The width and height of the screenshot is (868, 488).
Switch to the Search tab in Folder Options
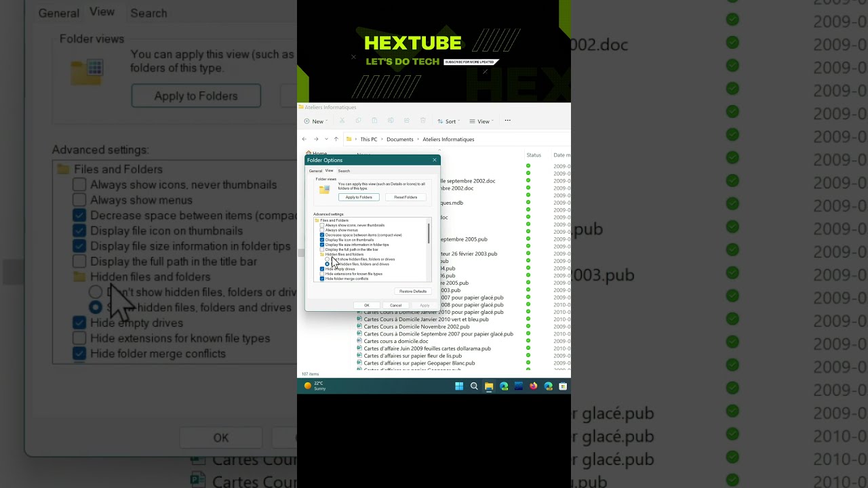[x=344, y=171]
